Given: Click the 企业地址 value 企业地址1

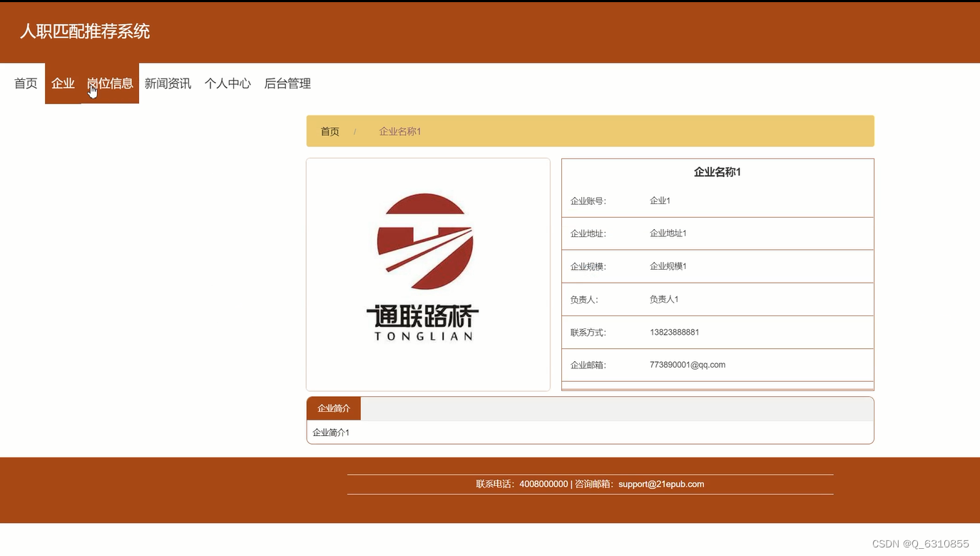Looking at the screenshot, I should point(668,233).
